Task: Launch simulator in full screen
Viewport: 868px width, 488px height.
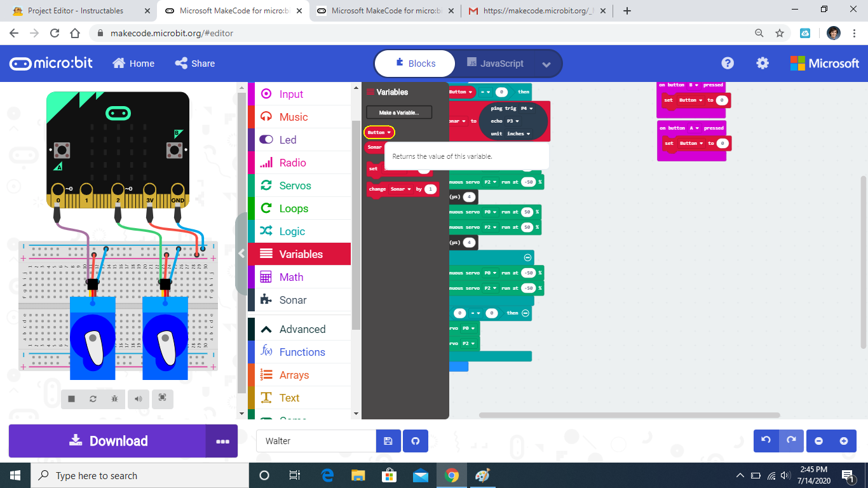Action: tap(163, 398)
